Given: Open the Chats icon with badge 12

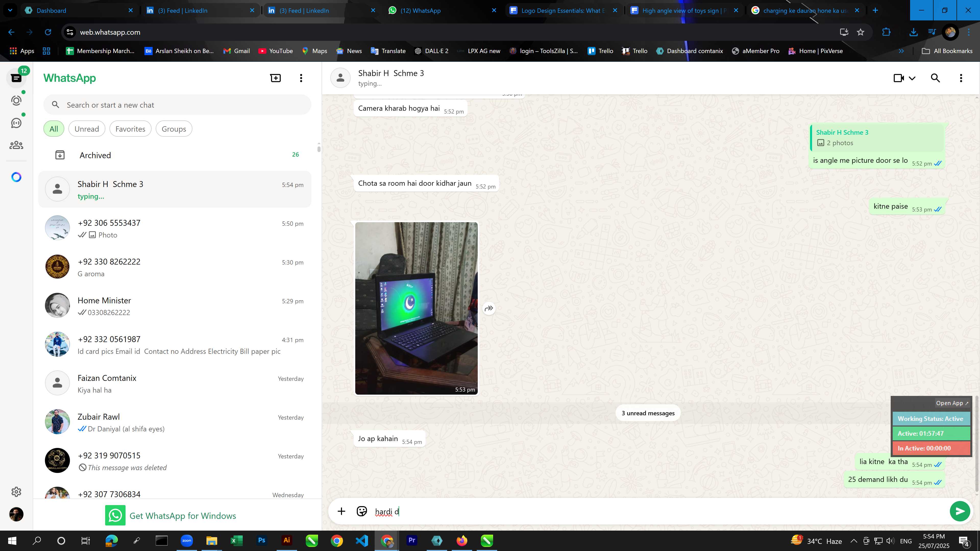Looking at the screenshot, I should click(x=16, y=78).
